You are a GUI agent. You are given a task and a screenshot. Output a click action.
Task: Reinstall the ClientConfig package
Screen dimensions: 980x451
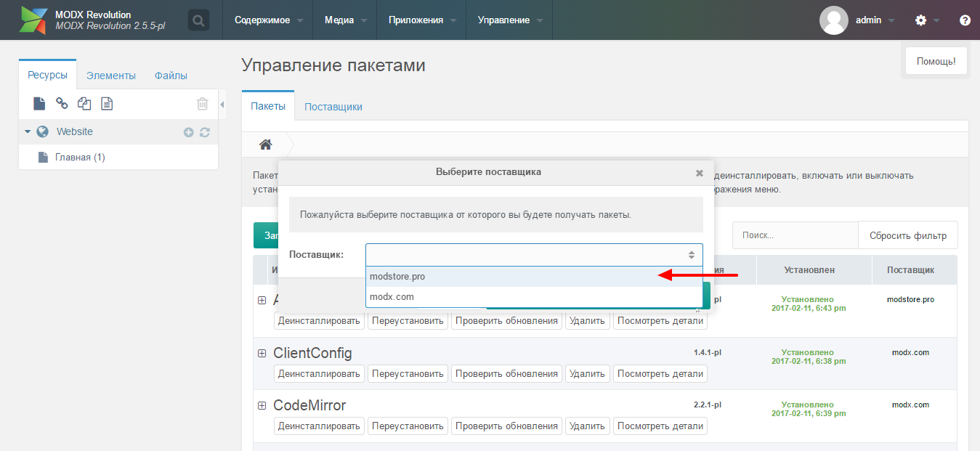point(408,373)
